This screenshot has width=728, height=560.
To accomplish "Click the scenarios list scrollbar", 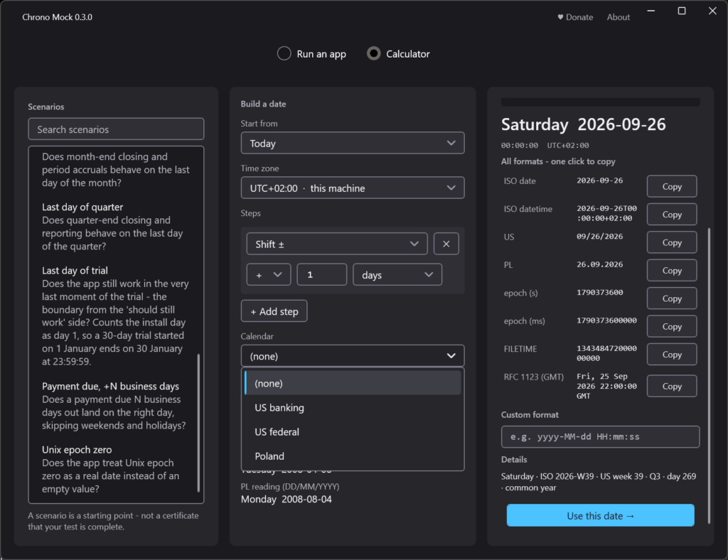I will click(199, 422).
